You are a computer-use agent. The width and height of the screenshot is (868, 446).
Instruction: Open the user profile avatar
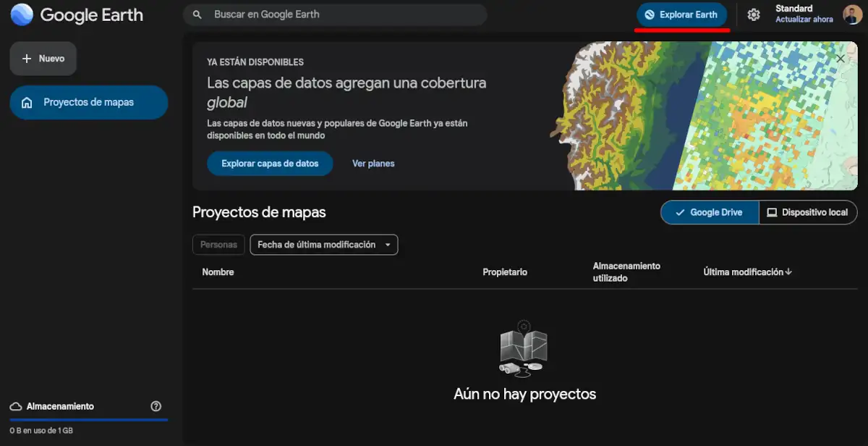coord(852,14)
